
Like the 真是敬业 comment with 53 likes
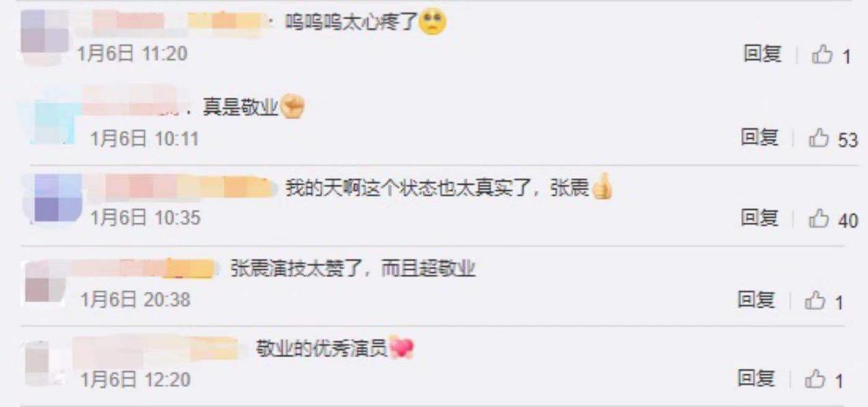pyautogui.click(x=833, y=139)
